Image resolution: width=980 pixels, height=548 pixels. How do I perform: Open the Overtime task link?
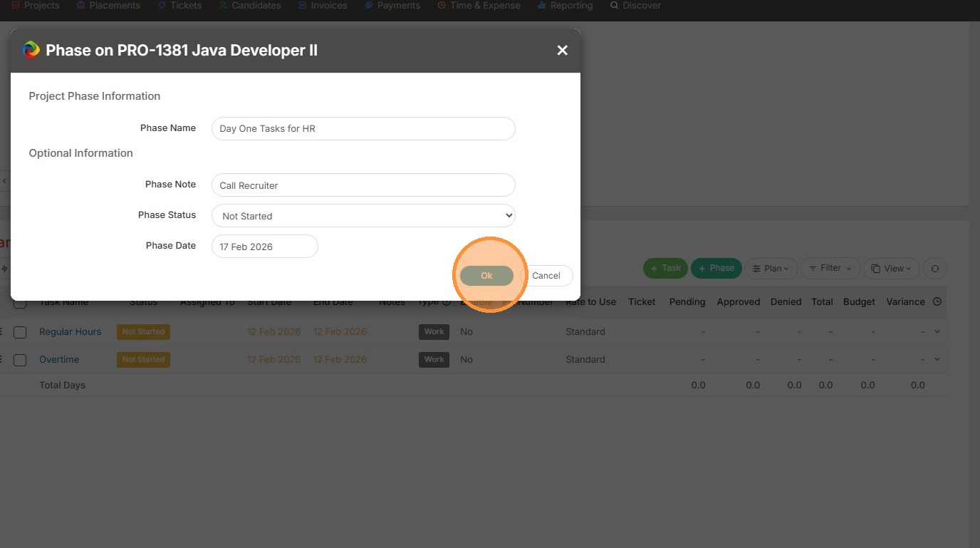pyautogui.click(x=59, y=360)
